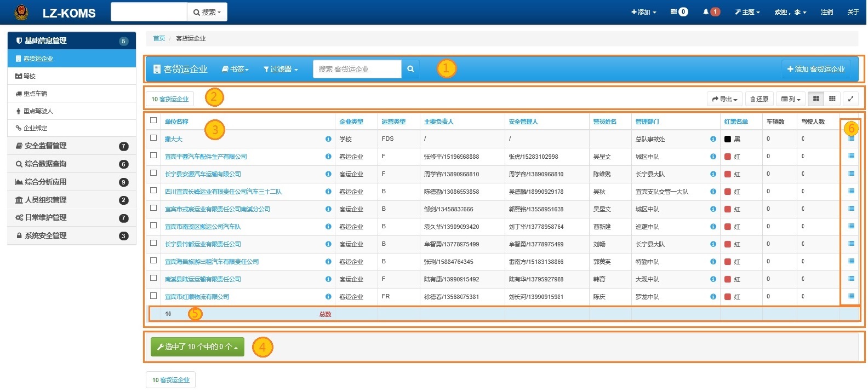Click info icon beside 四川宜宾长锋运业有限责任公司汽车三十二队

328,192
